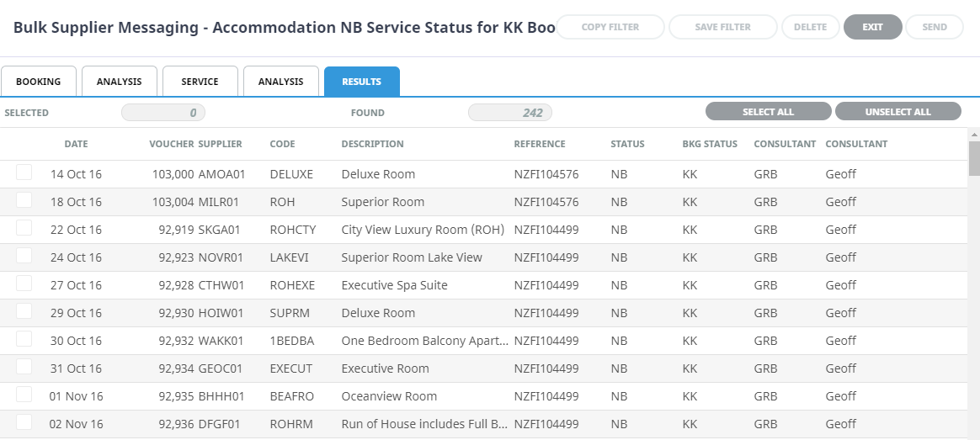Open the Results tab
The height and width of the screenshot is (440, 980).
(362, 82)
